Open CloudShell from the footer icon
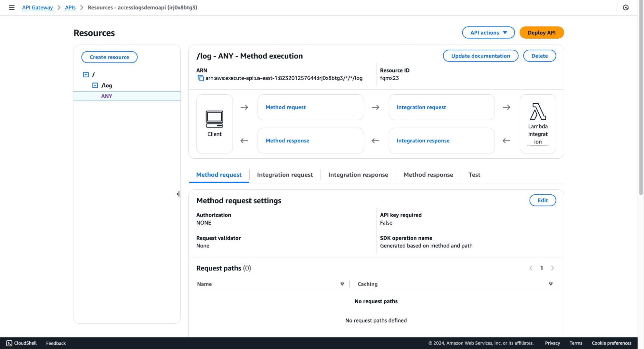The image size is (644, 349). pyautogui.click(x=9, y=343)
